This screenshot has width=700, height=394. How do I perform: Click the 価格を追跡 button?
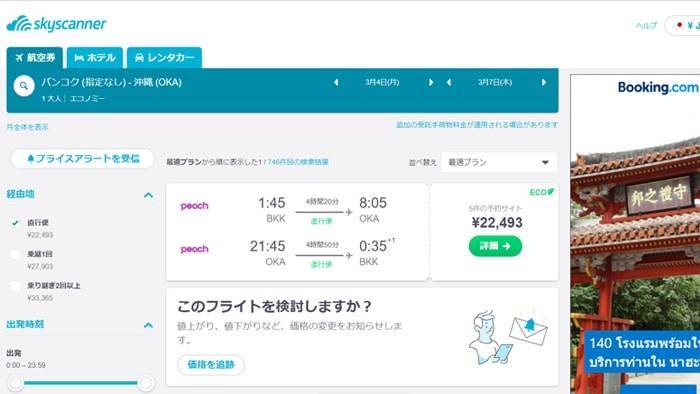pyautogui.click(x=211, y=365)
